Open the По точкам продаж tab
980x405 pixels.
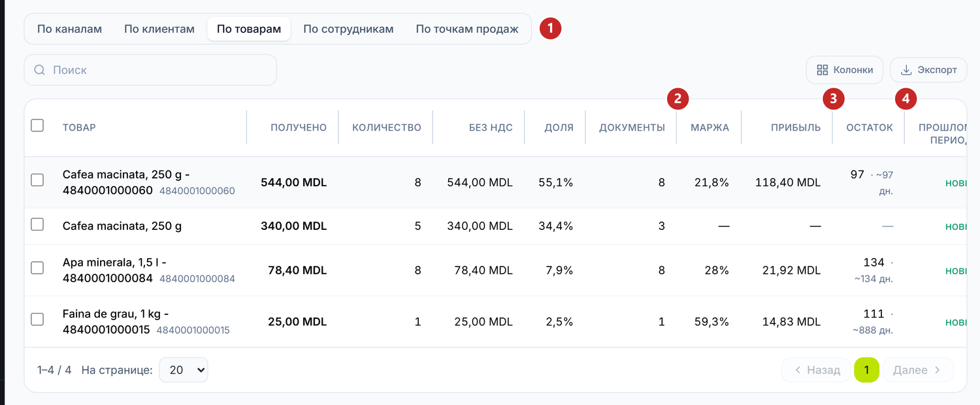[467, 29]
